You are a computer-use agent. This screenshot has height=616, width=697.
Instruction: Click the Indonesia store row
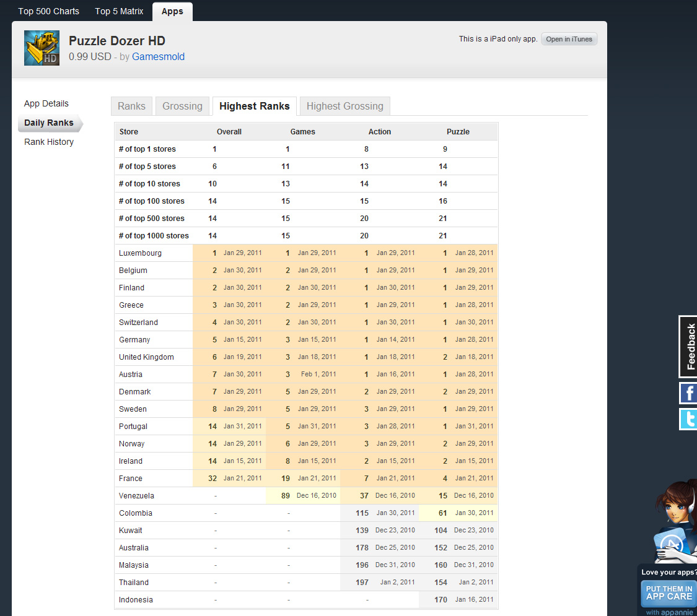306,599
